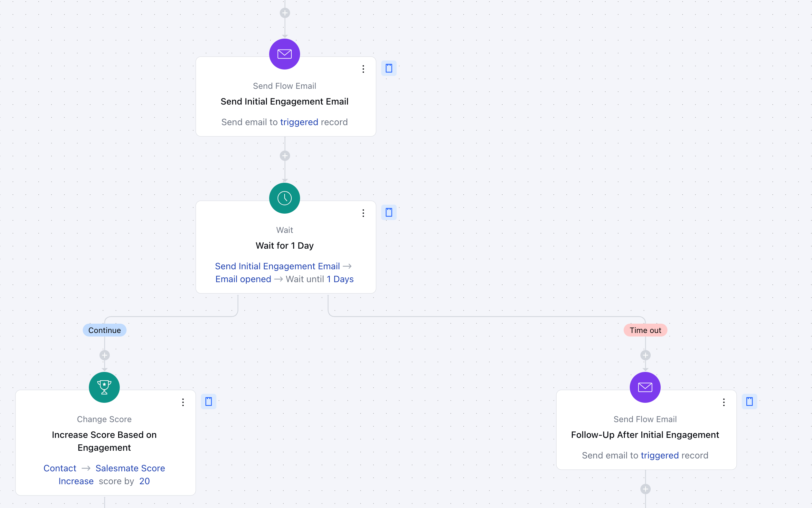Open note icon beside Send Initial Engagement Email
The image size is (812, 508).
point(389,68)
